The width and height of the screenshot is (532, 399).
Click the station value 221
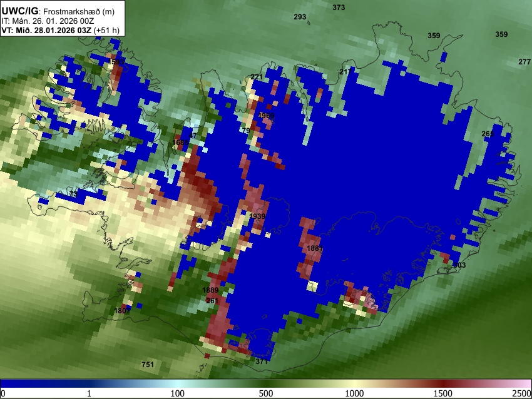[x=257, y=77]
